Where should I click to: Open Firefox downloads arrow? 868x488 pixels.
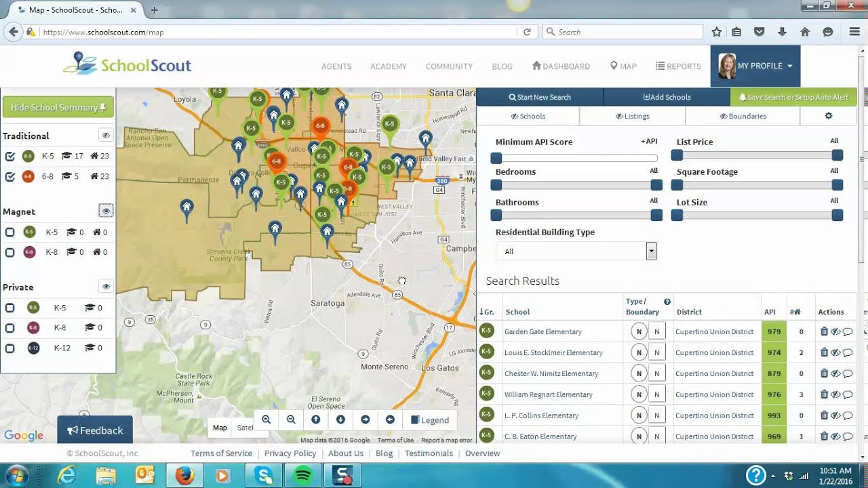782,32
